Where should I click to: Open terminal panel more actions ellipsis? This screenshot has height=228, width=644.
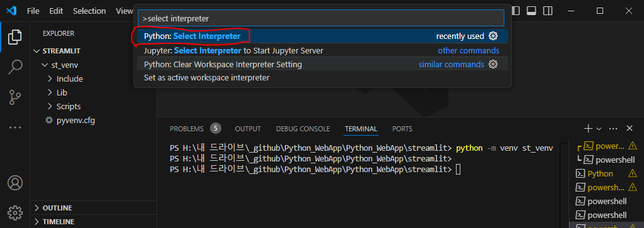coord(613,129)
